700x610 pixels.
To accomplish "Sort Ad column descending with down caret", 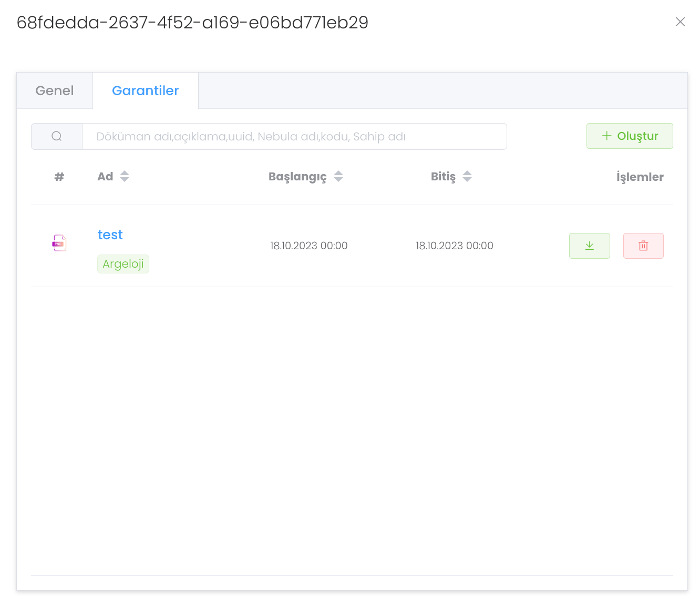I will click(125, 180).
